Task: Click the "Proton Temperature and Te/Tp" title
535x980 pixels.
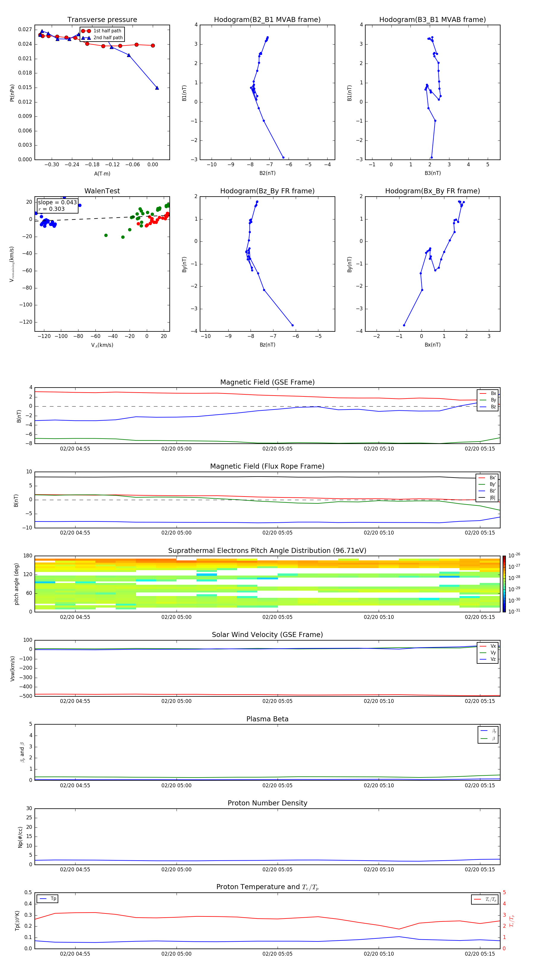Action: coord(267,887)
